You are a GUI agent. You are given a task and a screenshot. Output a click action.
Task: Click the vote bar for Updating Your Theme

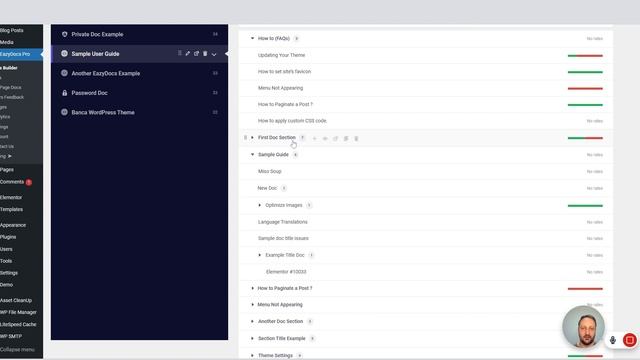point(585,56)
